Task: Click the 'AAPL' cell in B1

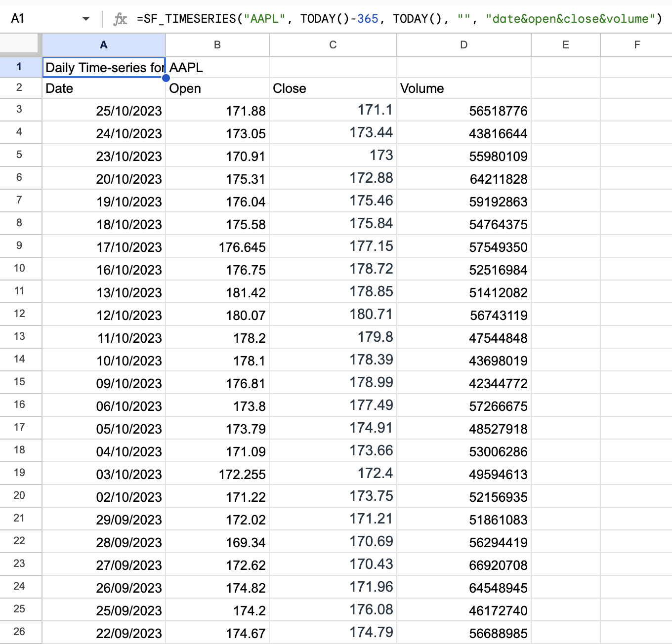Action: click(x=217, y=67)
